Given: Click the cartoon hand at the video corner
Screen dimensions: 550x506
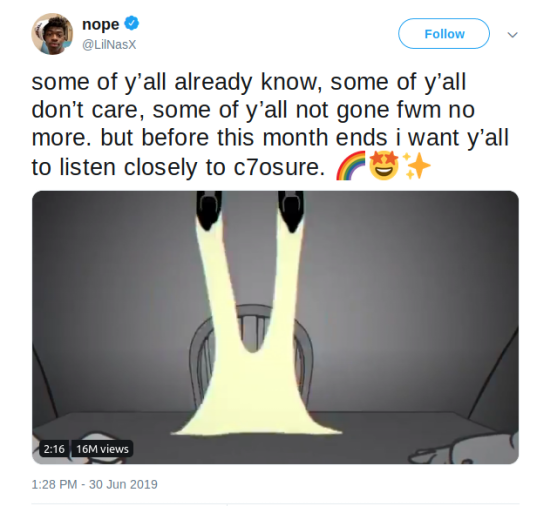Looking at the screenshot, I should click(x=464, y=450).
